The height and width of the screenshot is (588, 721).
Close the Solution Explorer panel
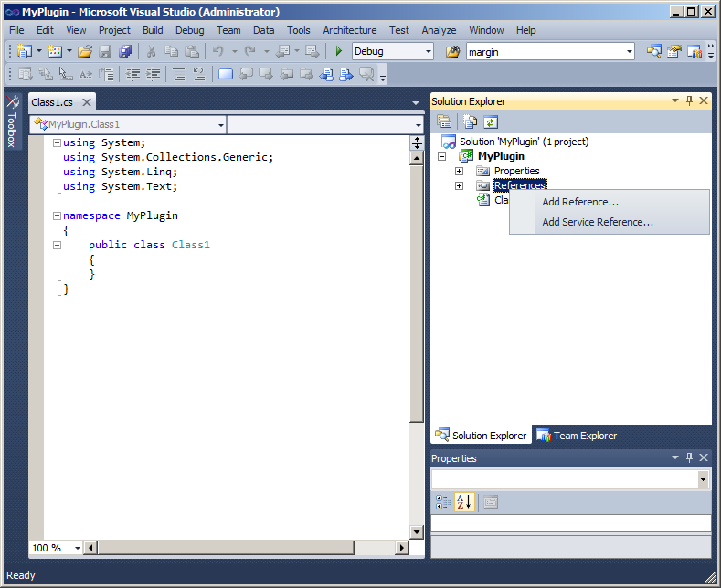point(704,100)
